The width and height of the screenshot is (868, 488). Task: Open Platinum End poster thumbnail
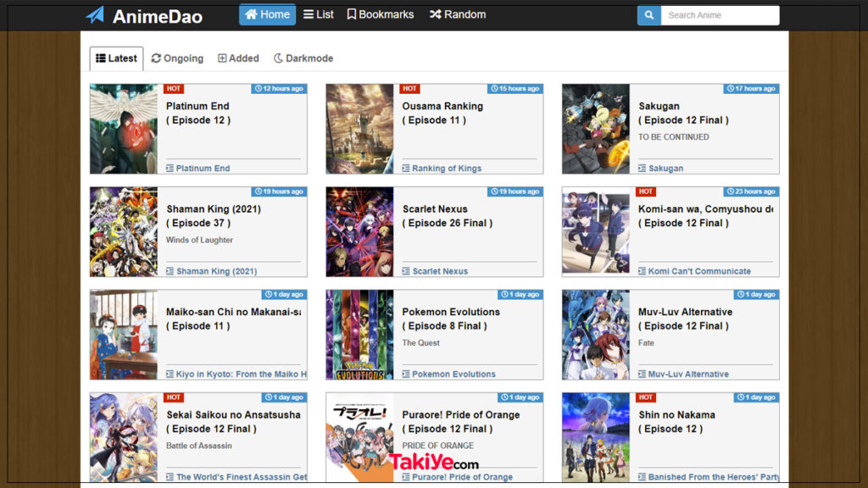click(x=124, y=129)
